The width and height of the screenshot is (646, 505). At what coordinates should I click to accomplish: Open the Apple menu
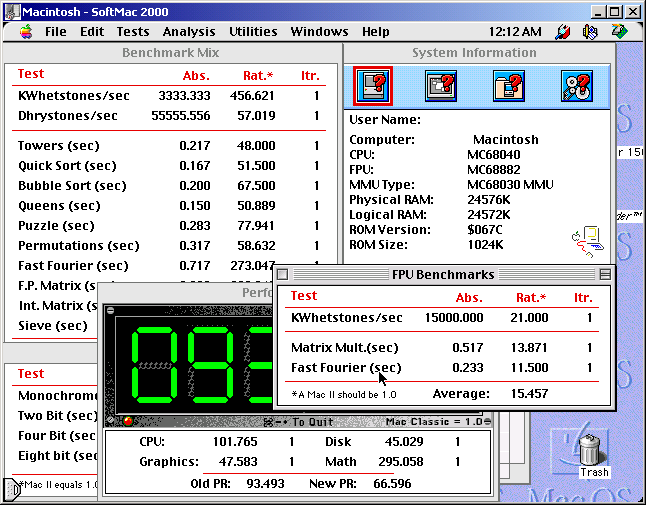pyautogui.click(x=26, y=32)
